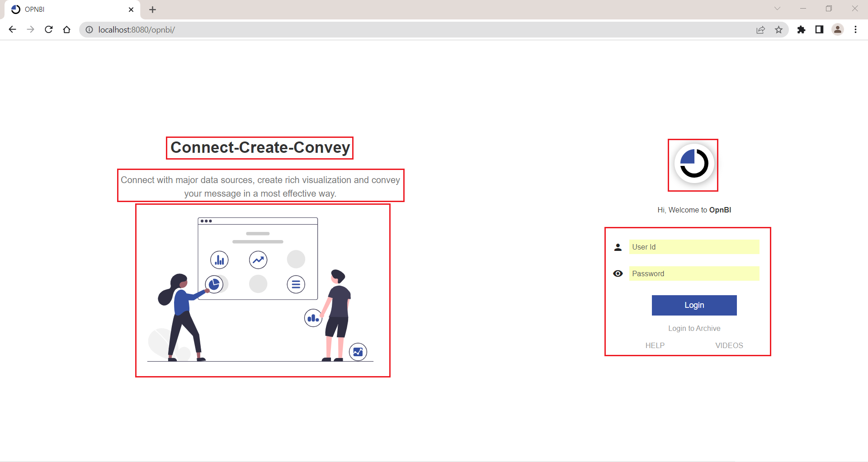Open the HELP link
This screenshot has width=868, height=462.
(655, 345)
